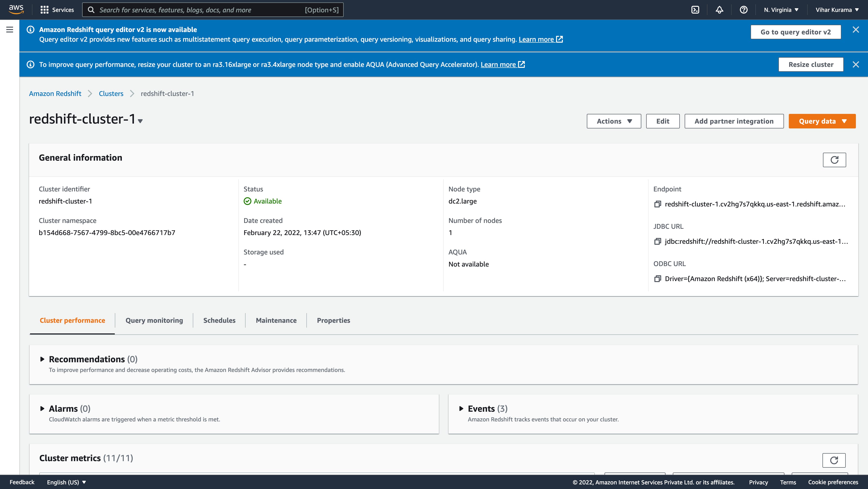Switch to the Query monitoring tab
This screenshot has width=868, height=489.
pyautogui.click(x=154, y=320)
